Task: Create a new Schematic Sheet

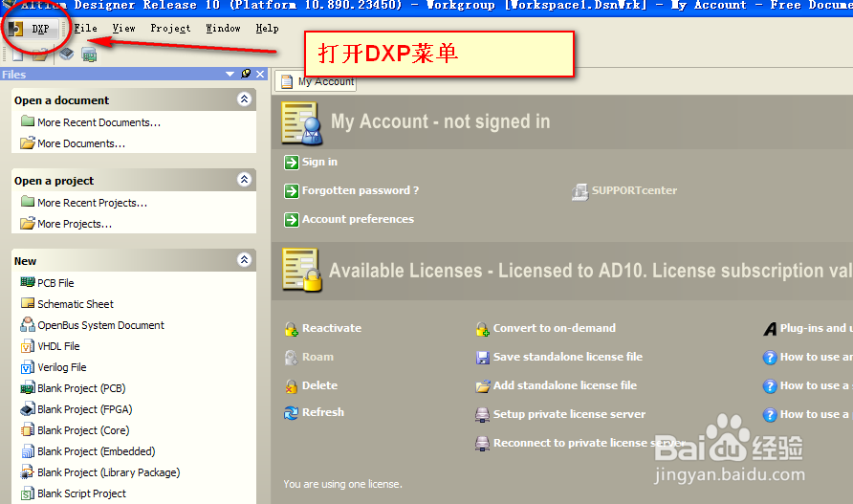Action: click(x=76, y=304)
